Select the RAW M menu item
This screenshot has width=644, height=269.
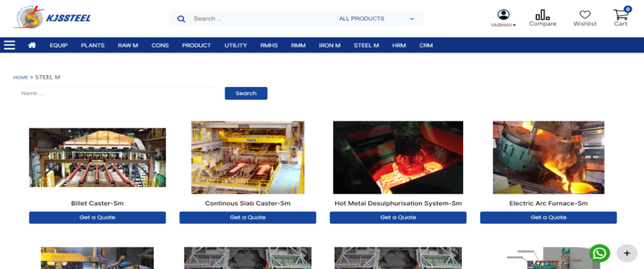point(127,45)
